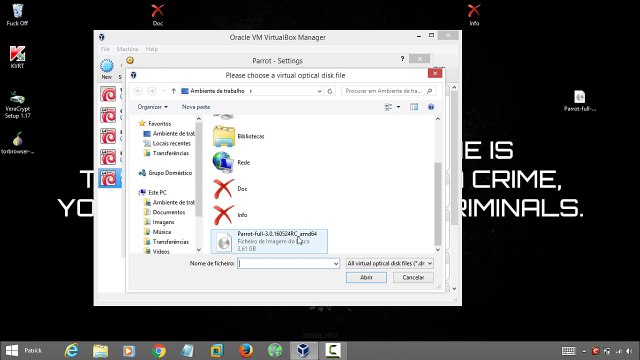
Task: Open the file name combo dropdown
Action: coord(336,264)
